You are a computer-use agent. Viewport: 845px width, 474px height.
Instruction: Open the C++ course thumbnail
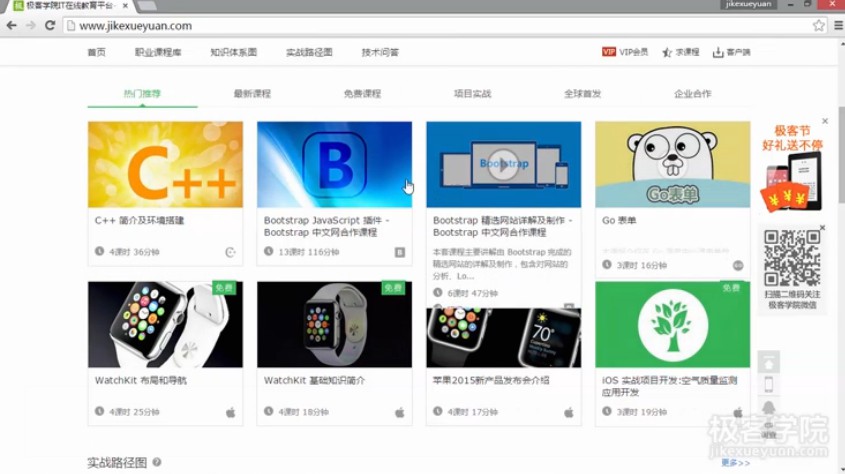click(x=165, y=164)
